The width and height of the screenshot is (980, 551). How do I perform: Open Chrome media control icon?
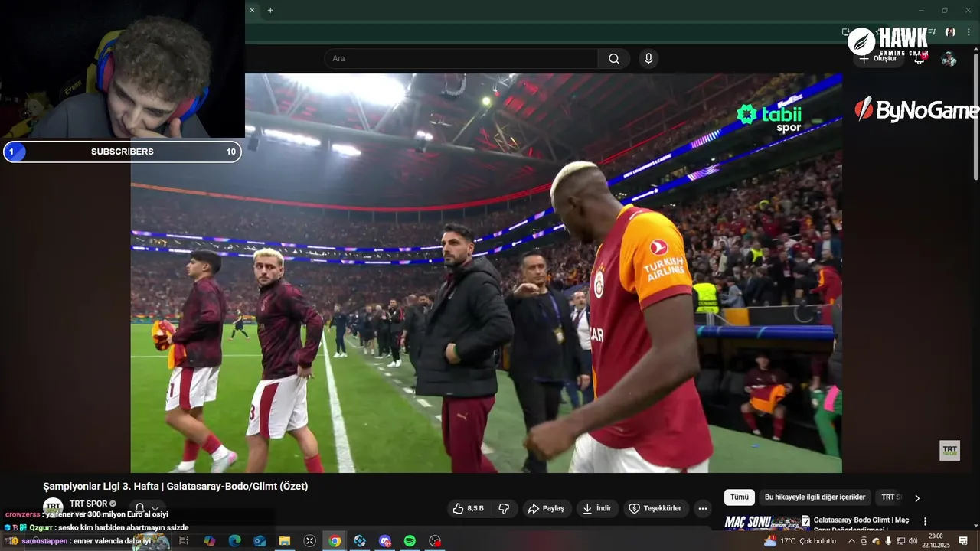pyautogui.click(x=932, y=32)
